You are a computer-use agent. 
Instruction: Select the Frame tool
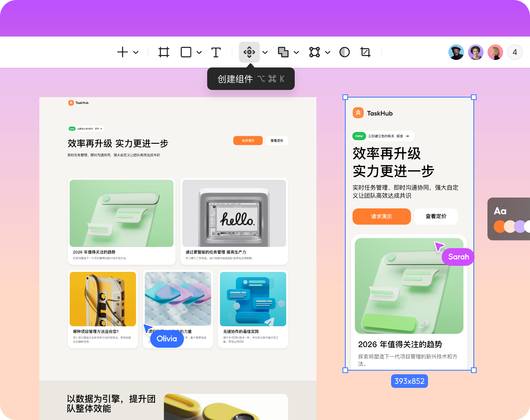[x=164, y=52]
